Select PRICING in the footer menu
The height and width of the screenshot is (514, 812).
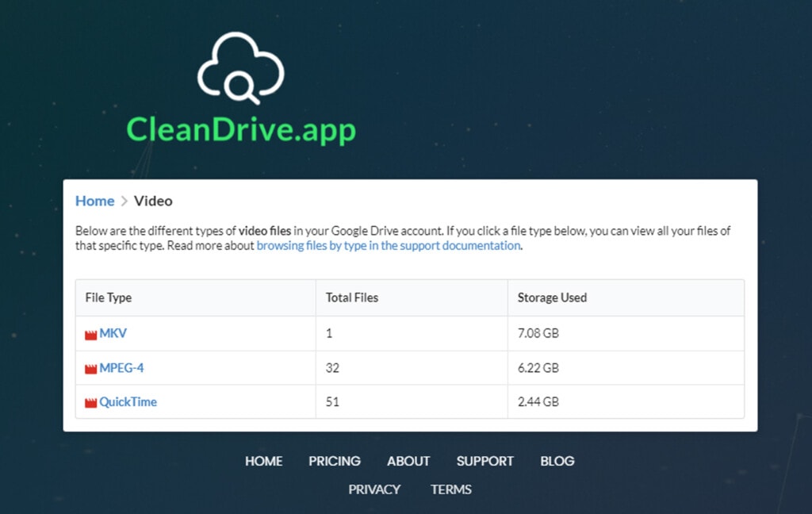click(335, 461)
